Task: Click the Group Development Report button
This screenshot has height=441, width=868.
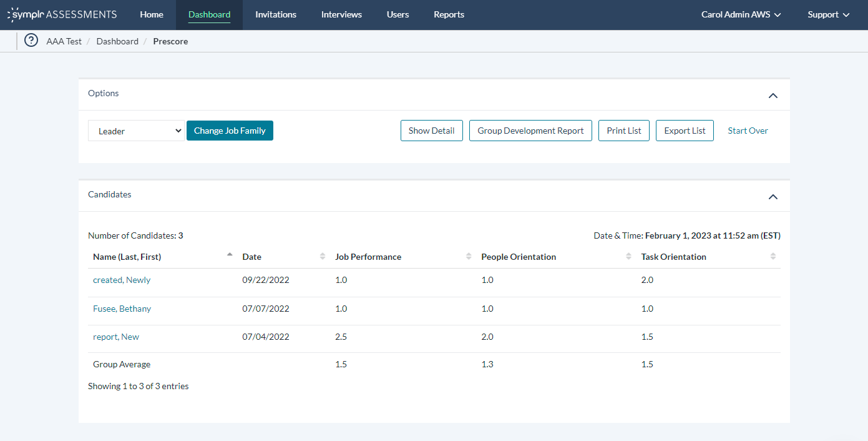Action: (x=530, y=131)
